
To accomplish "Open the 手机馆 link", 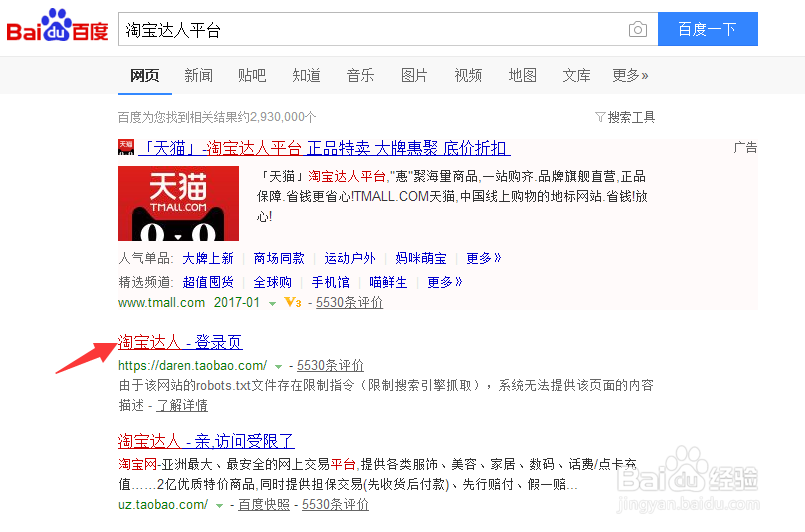I will 331,282.
